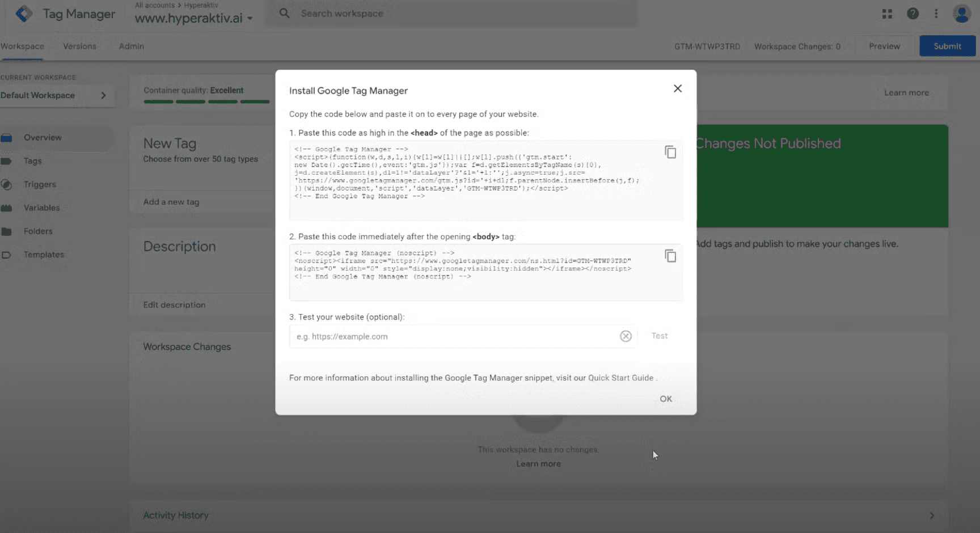
Task: Click the Hyperaktiv breadcrumb
Action: (x=201, y=5)
